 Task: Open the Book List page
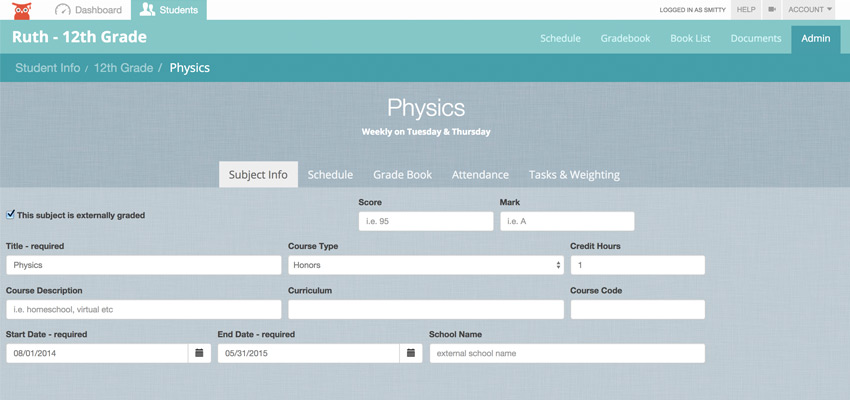click(690, 38)
